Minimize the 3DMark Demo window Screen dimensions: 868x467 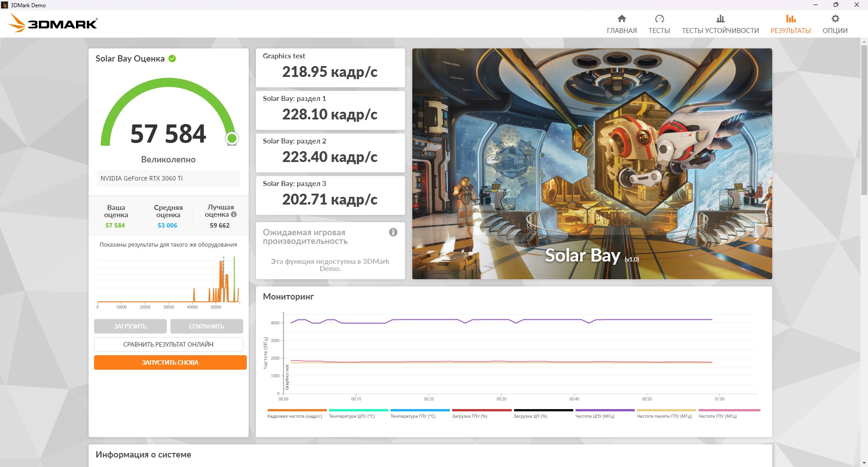tap(816, 5)
